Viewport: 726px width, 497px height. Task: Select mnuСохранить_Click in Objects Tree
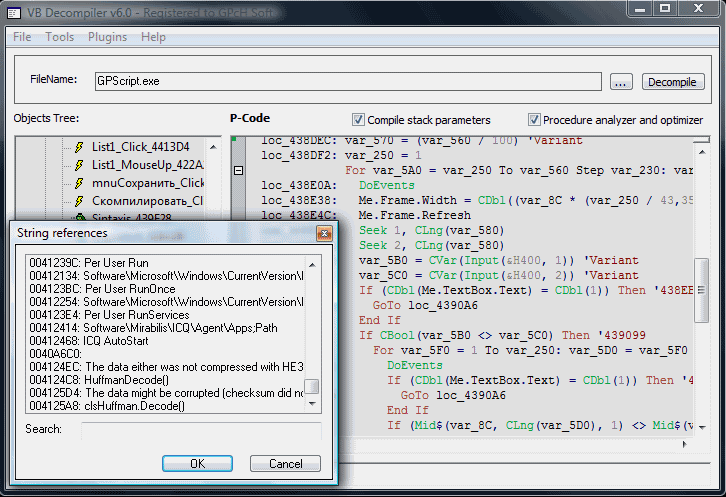(x=148, y=183)
